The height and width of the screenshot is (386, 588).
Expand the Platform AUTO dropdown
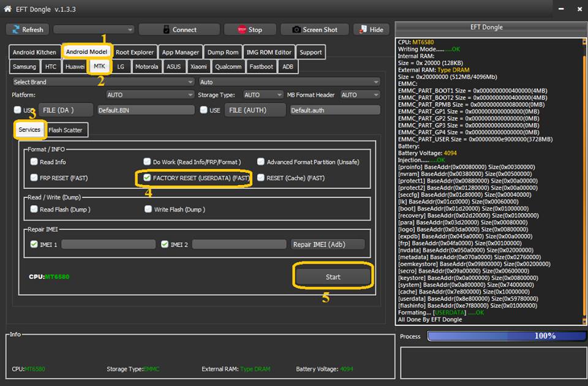(150, 95)
